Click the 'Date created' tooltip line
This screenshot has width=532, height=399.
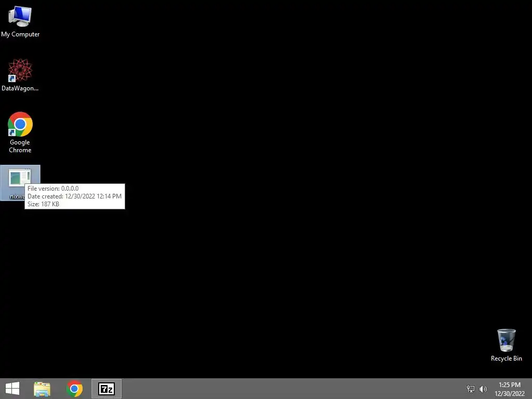click(x=74, y=196)
